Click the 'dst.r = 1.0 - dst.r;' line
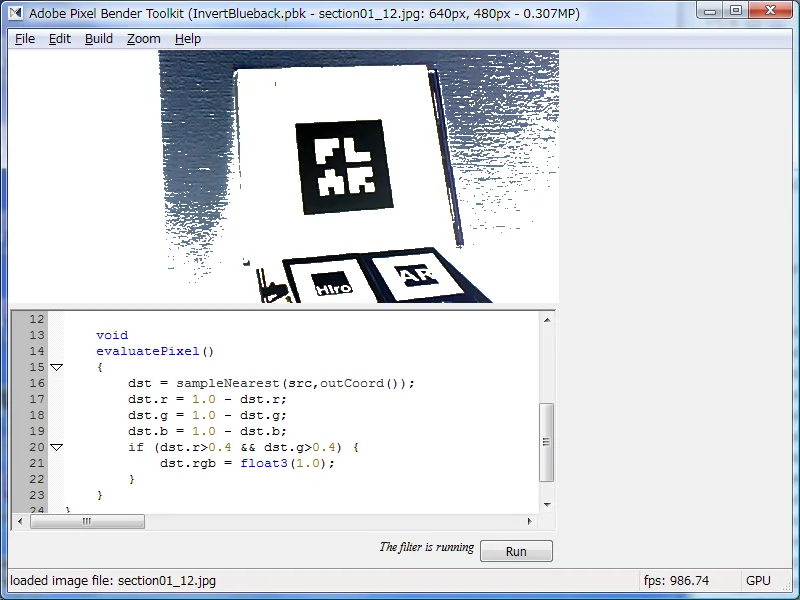The image size is (800, 600). tap(207, 399)
